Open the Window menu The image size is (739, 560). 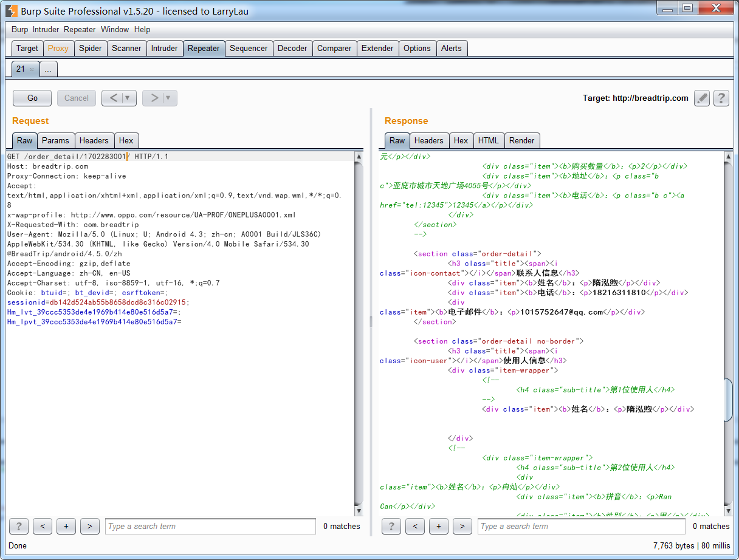(x=115, y=29)
